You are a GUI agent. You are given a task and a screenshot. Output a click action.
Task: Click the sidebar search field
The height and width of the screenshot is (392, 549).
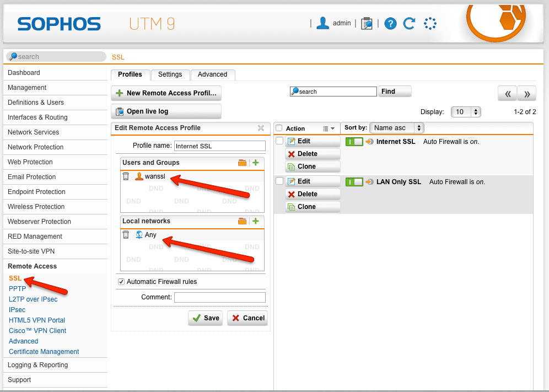pyautogui.click(x=56, y=56)
